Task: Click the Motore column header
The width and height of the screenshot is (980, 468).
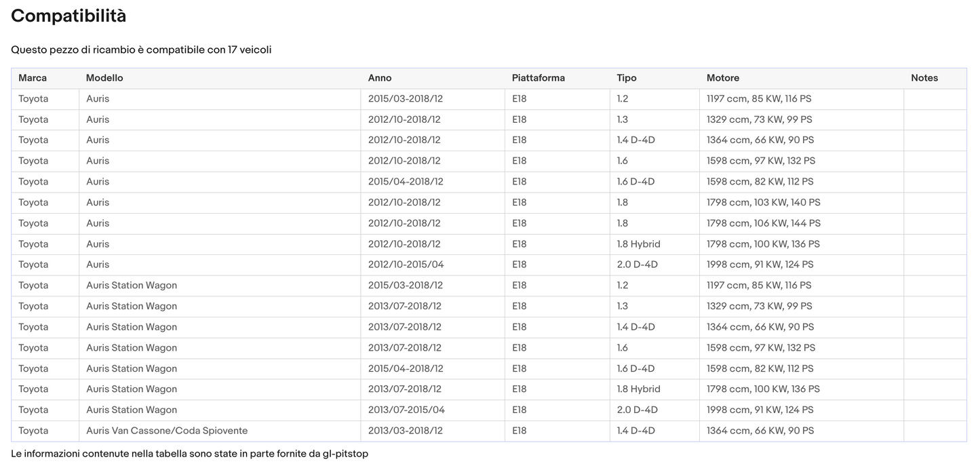Action: 722,78
